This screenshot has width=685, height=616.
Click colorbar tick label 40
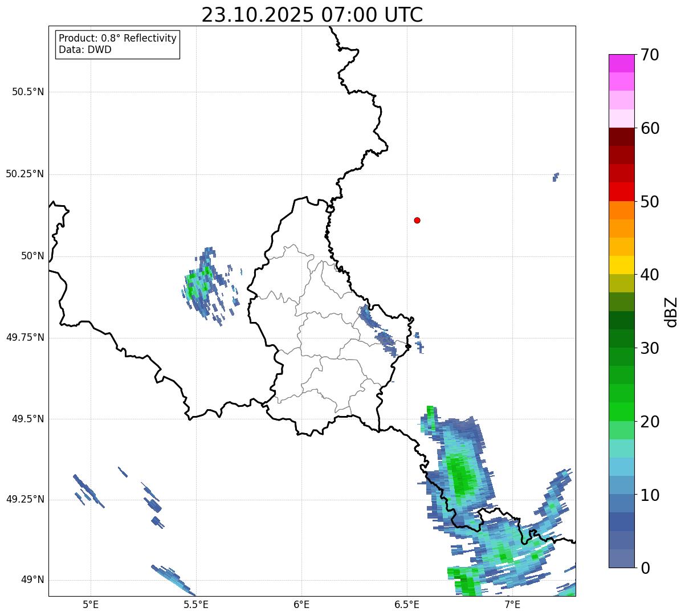click(x=650, y=275)
